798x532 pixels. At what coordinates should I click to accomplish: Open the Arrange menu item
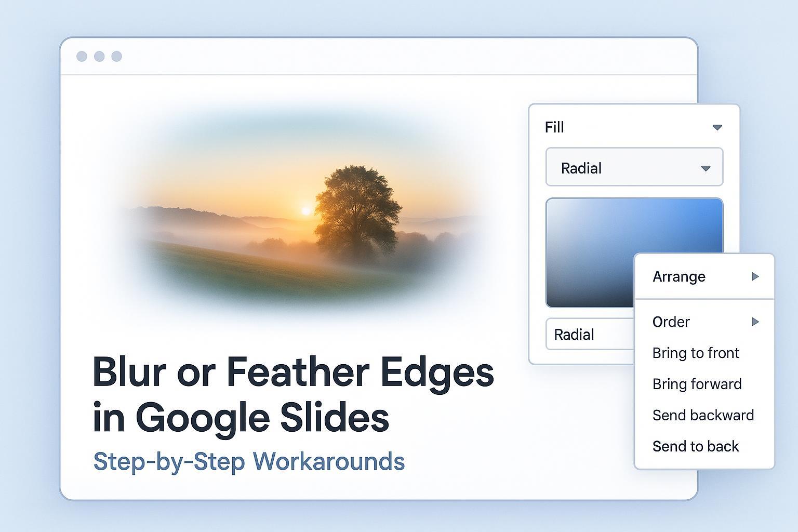(x=679, y=276)
